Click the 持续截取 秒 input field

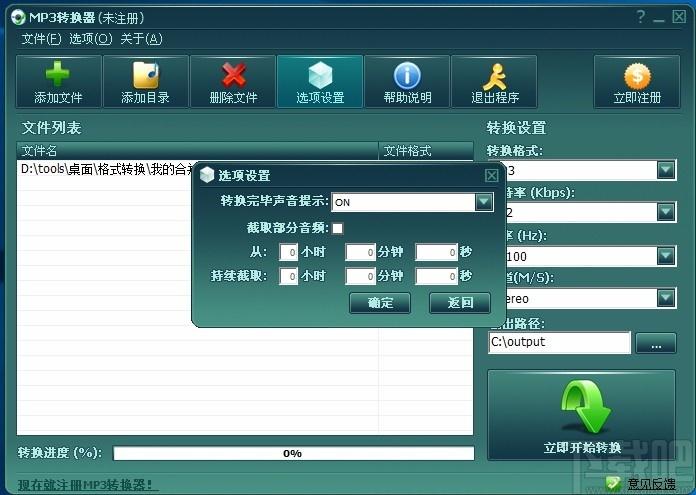pos(436,276)
